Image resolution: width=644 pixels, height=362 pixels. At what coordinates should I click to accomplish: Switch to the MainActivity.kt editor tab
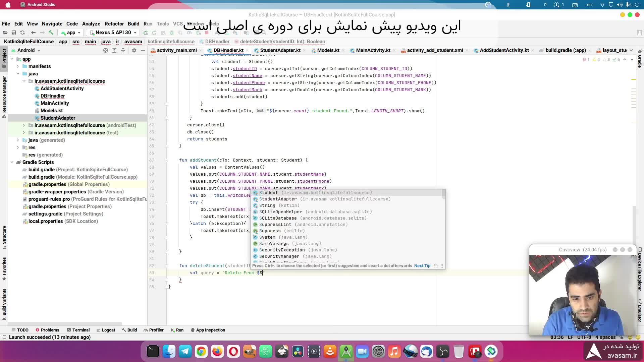pos(373,50)
